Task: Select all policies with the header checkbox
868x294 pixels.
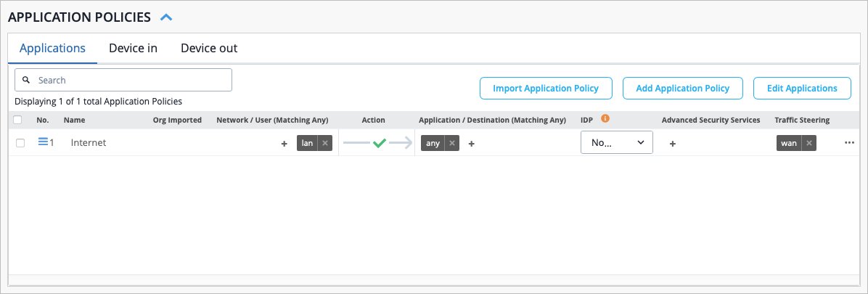Action: [x=18, y=120]
